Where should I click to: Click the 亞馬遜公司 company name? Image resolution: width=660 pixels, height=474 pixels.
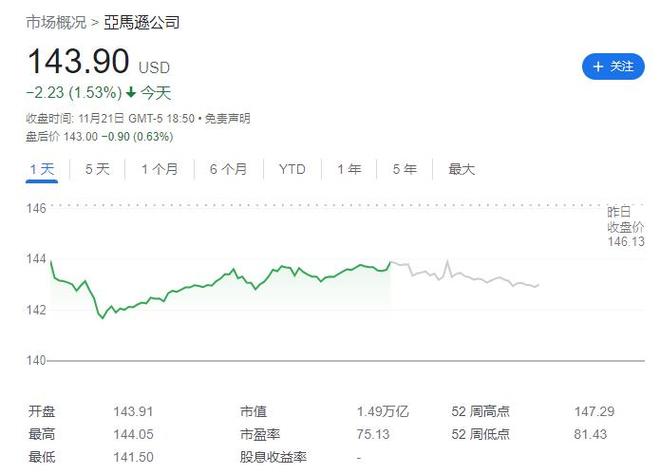[x=142, y=21]
